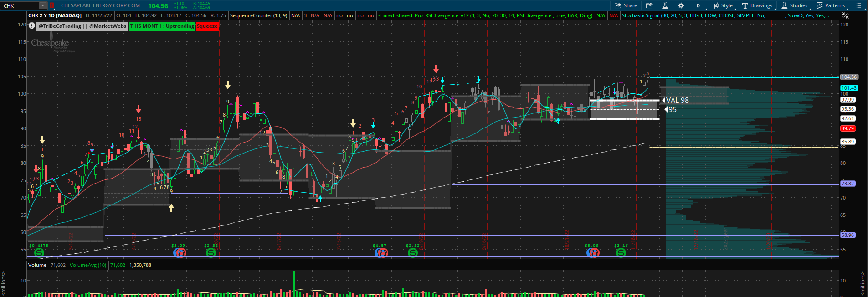Open the symbol selector dropdown arrow
Viewport: 868px width, 297px height.
coord(43,6)
